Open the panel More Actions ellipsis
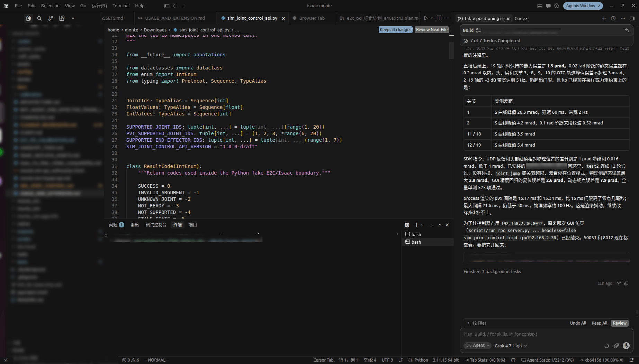This screenshot has height=364, width=639. click(x=431, y=225)
